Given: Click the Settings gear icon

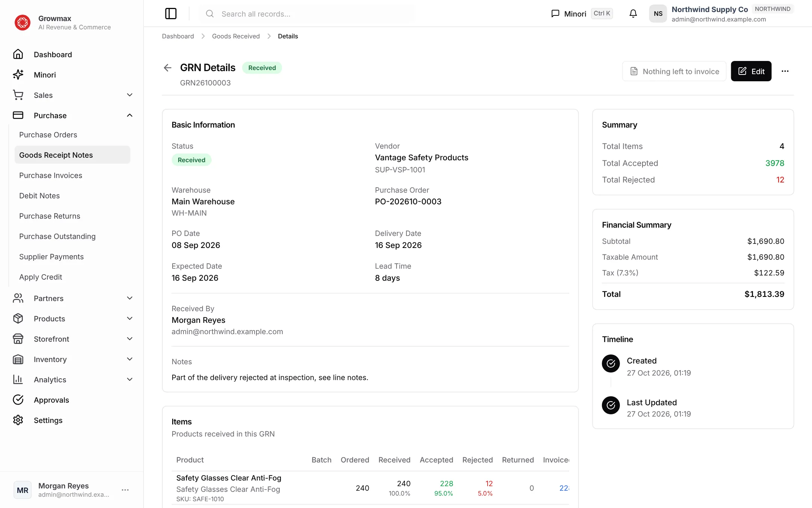Looking at the screenshot, I should pos(18,420).
